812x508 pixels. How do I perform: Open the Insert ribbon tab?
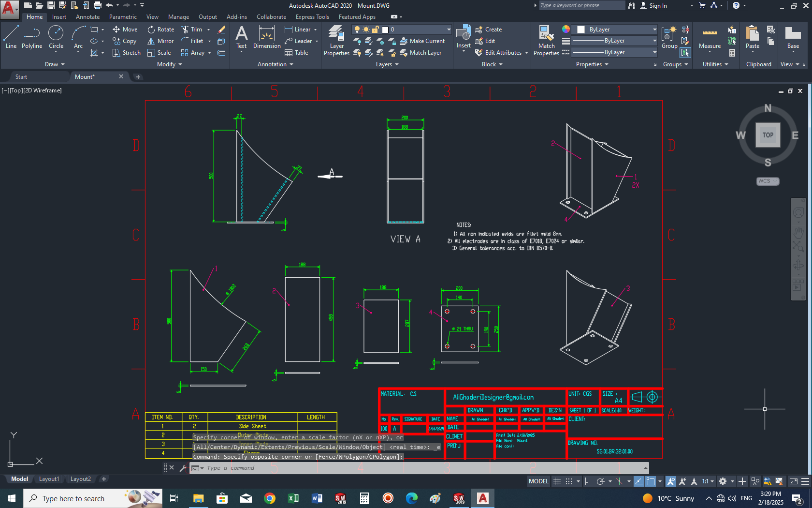(x=59, y=17)
